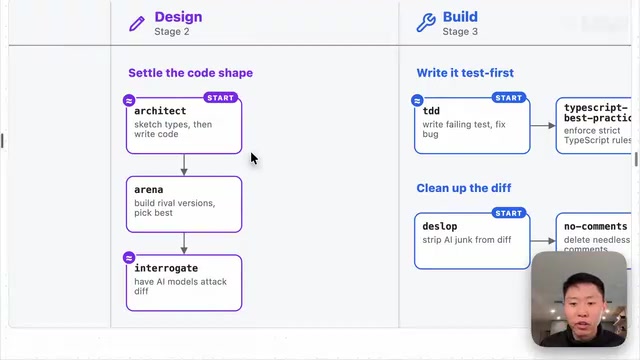Screen dimensions: 640x360
Task: Open the architect skill card
Action: tap(184, 125)
